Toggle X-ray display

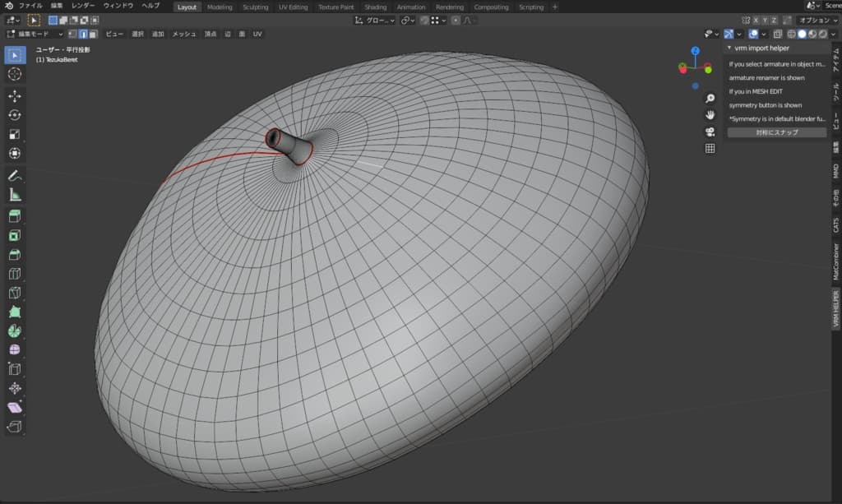[777, 34]
